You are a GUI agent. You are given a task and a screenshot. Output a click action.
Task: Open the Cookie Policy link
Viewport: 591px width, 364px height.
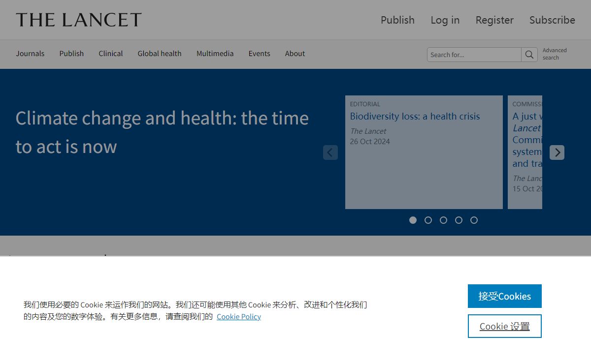pyautogui.click(x=239, y=317)
